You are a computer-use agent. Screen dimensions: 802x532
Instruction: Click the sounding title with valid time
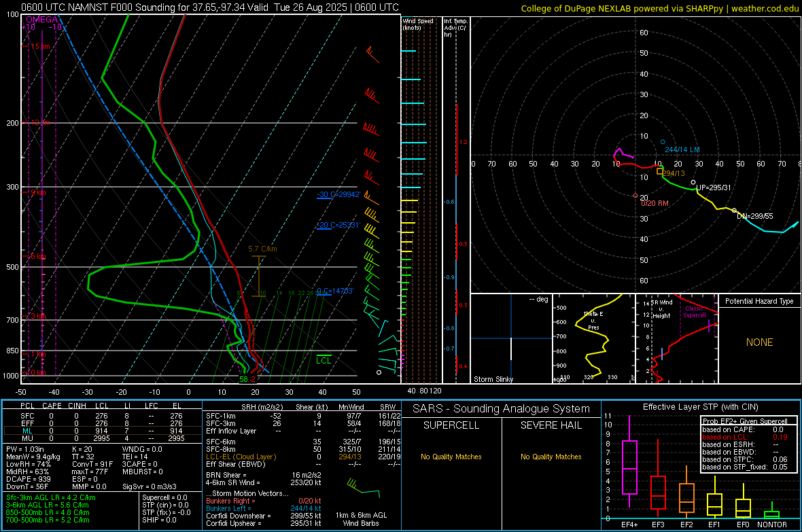pos(210,7)
